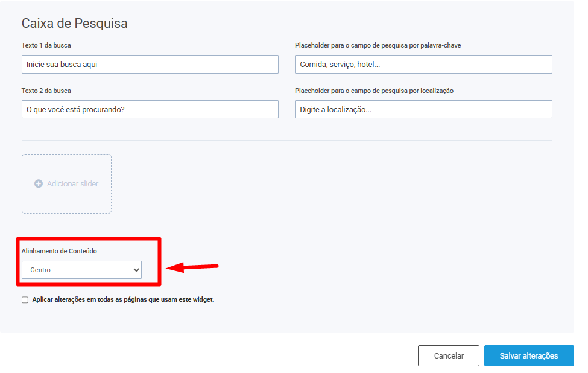Click the 'Texto 1 da busca' input field
588x373 pixels.
(150, 64)
